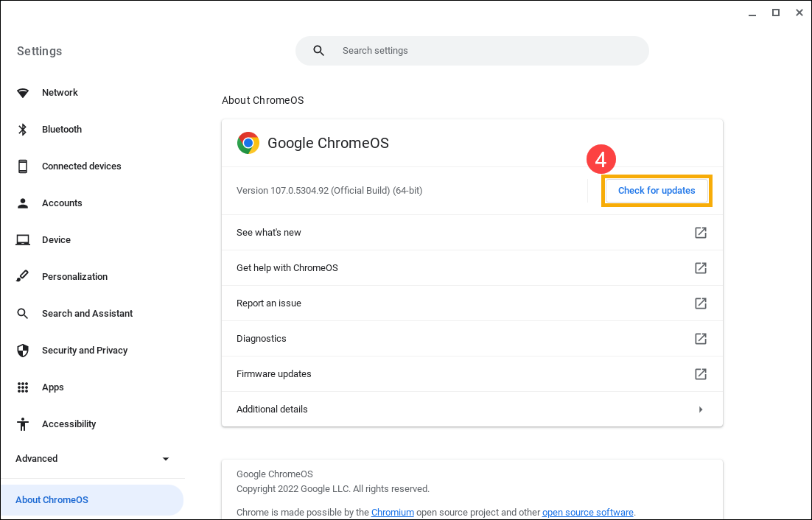The width and height of the screenshot is (812, 520).
Task: Maximize the Settings window
Action: point(776,13)
